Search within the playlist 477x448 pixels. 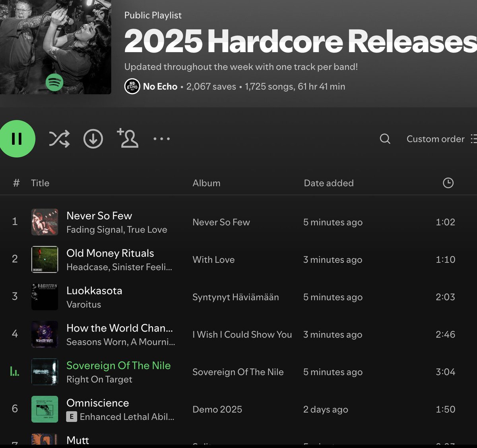(x=385, y=139)
